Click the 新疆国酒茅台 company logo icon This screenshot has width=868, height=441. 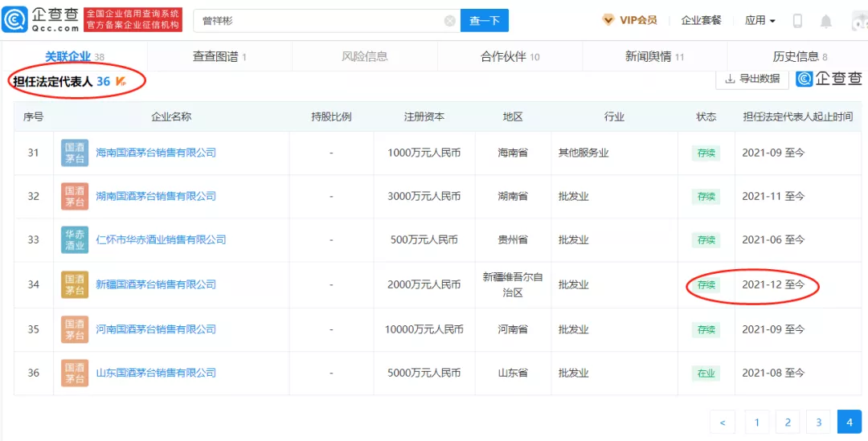point(75,284)
